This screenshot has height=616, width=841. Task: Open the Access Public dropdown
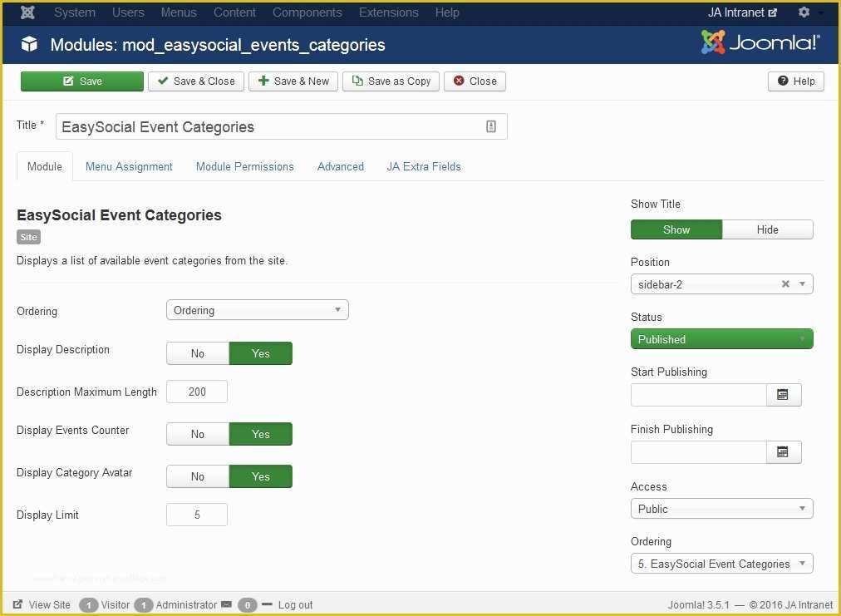(x=722, y=509)
